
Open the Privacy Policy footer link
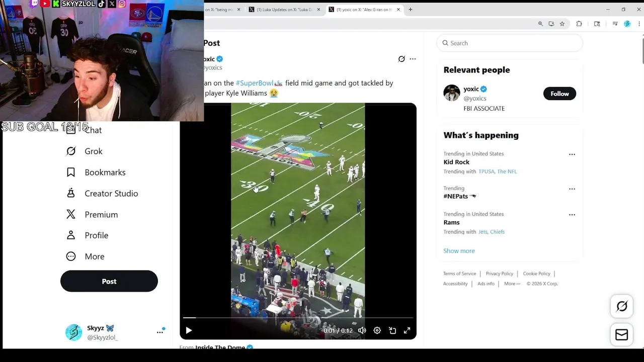click(500, 274)
